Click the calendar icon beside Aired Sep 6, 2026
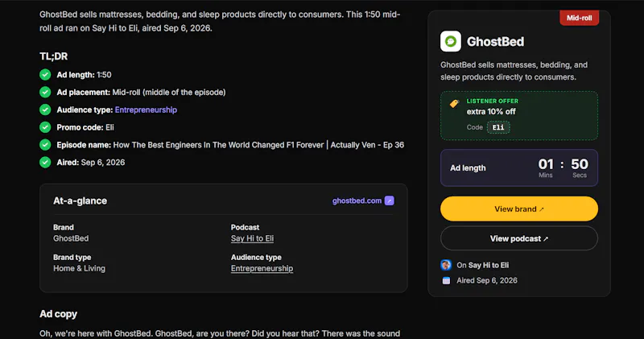The width and height of the screenshot is (644, 339). coord(446,281)
